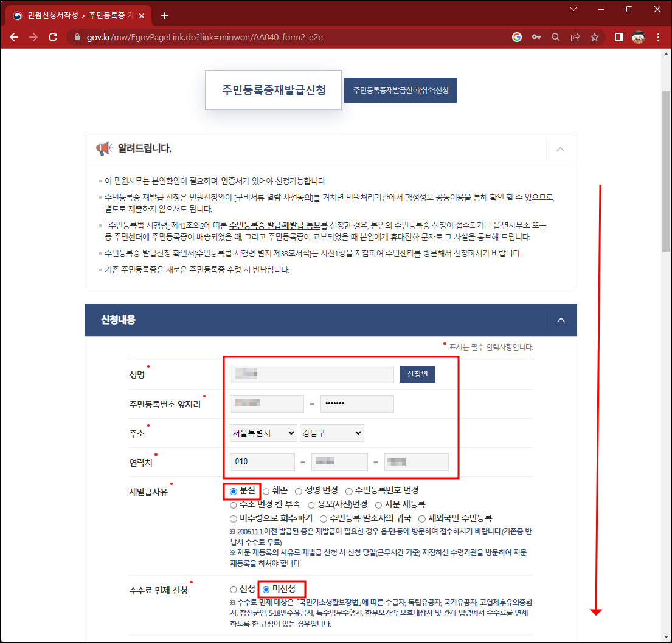The height and width of the screenshot is (643, 672).
Task: Bookmark this page with the star icon
Action: click(595, 37)
